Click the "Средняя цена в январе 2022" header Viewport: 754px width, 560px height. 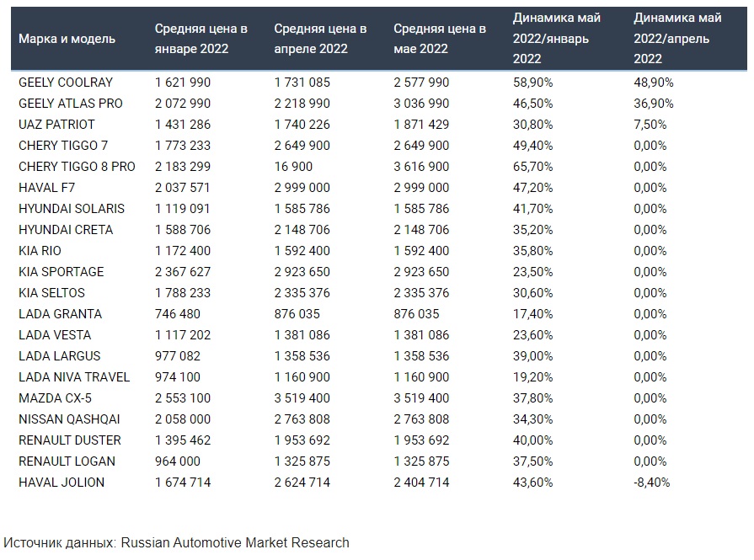pos(201,39)
